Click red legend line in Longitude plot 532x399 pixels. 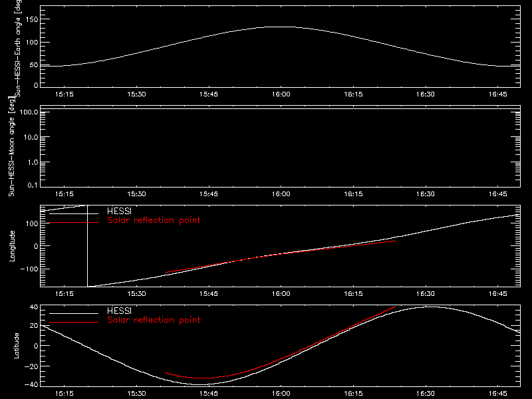point(74,223)
